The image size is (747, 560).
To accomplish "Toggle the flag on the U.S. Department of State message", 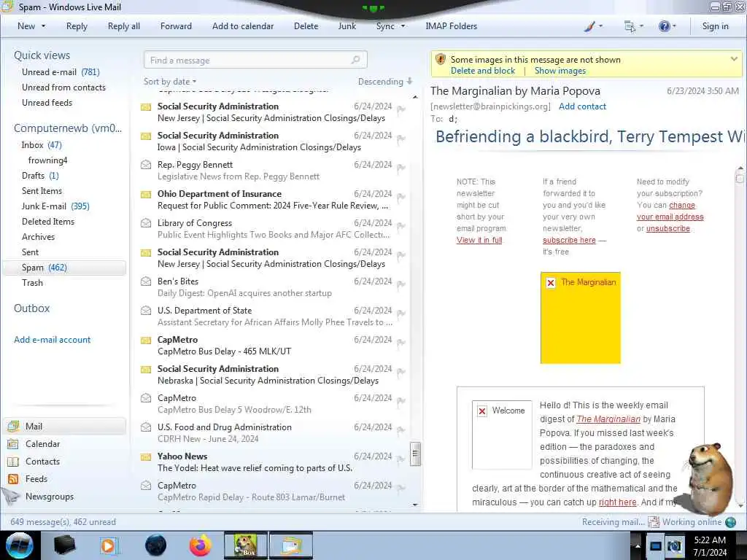I will [401, 314].
